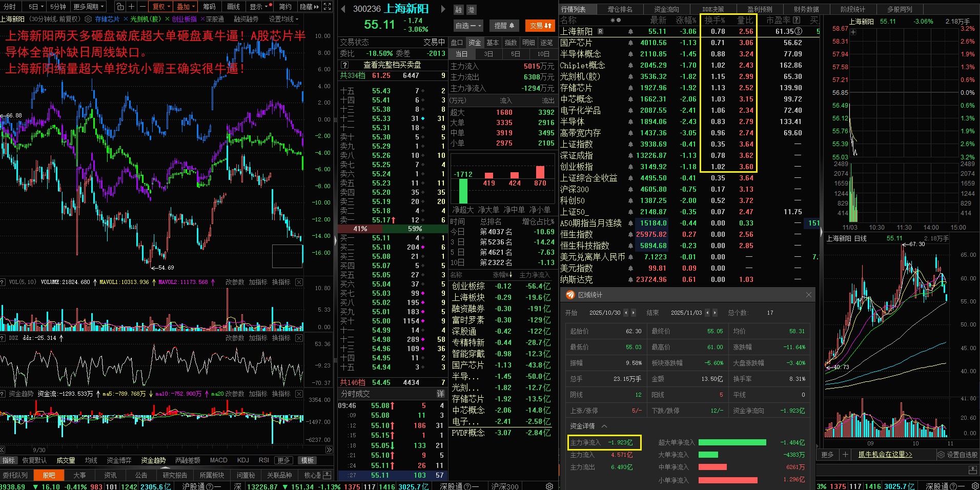Open the 设置均线 dropdown
Image resolution: width=980 pixels, height=490 pixels.
(284, 19)
